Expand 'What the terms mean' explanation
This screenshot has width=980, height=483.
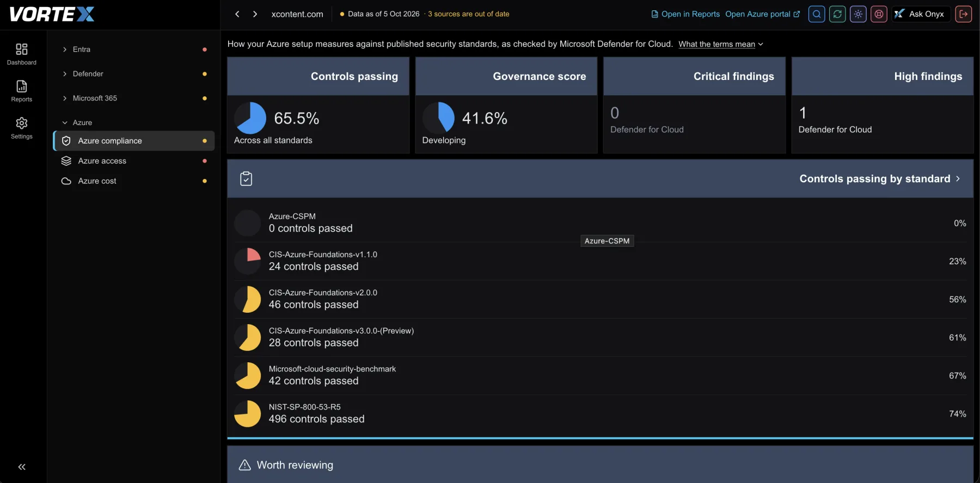[x=721, y=44]
